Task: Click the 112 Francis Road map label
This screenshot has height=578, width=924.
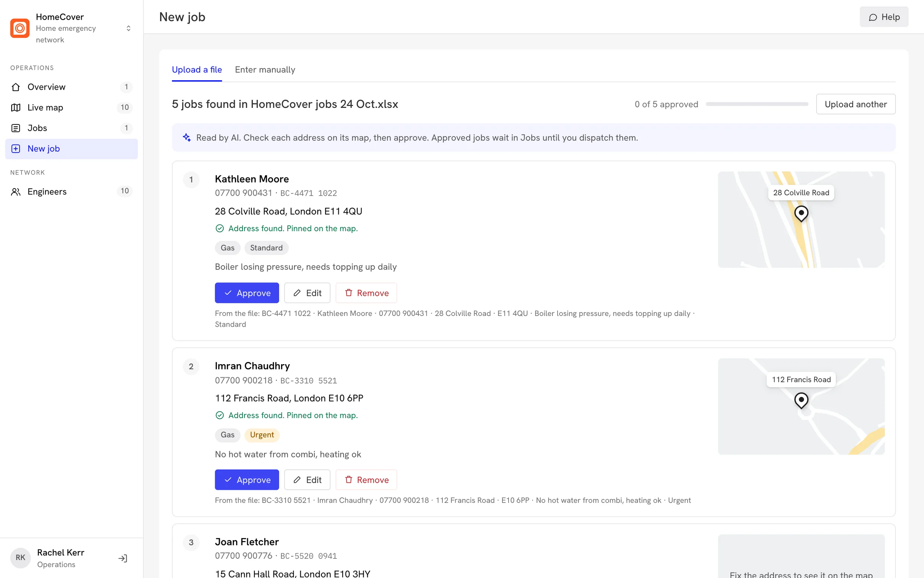Action: pos(801,380)
